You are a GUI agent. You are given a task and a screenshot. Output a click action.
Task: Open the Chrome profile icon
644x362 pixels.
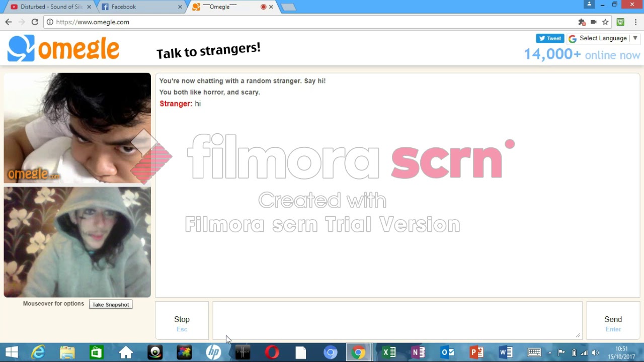[589, 4]
